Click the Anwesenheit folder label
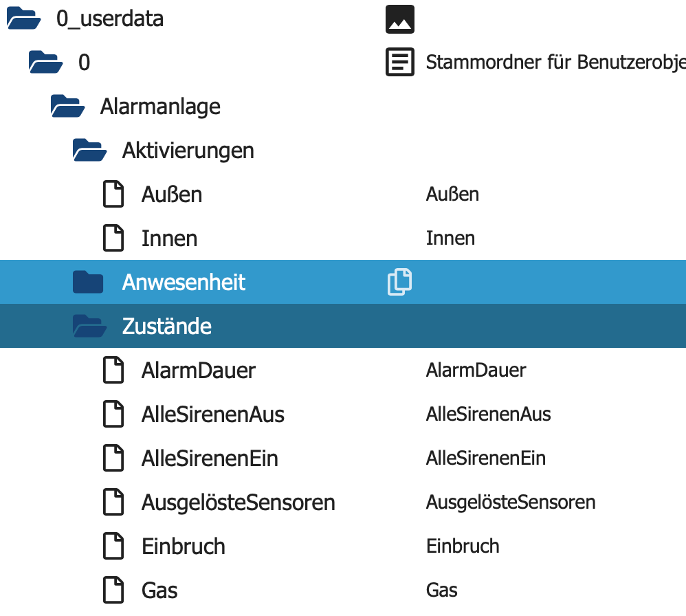This screenshot has height=616, width=686. 184,282
